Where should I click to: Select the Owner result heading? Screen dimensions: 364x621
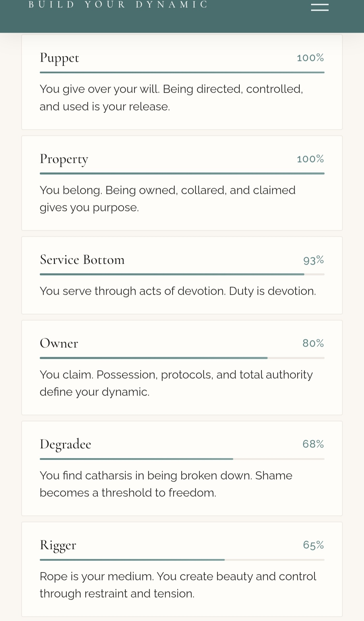[59, 343]
